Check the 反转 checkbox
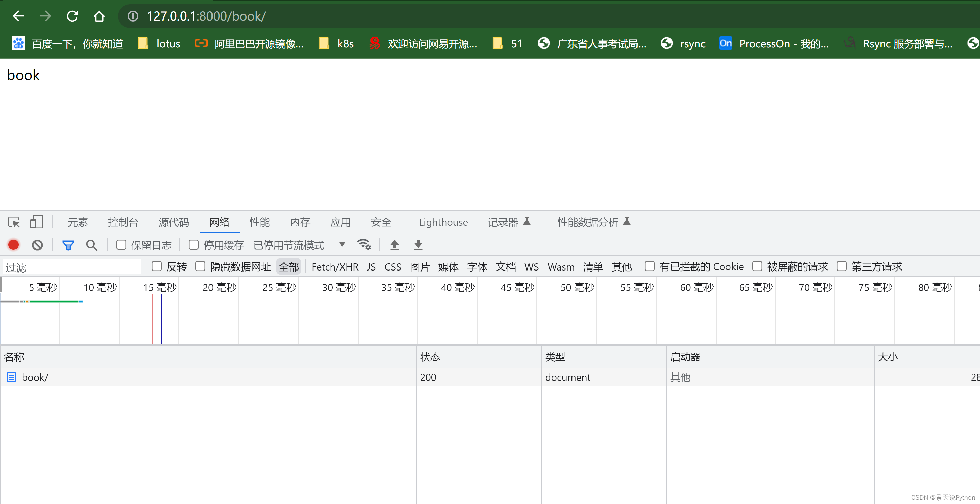980x504 pixels. (157, 266)
